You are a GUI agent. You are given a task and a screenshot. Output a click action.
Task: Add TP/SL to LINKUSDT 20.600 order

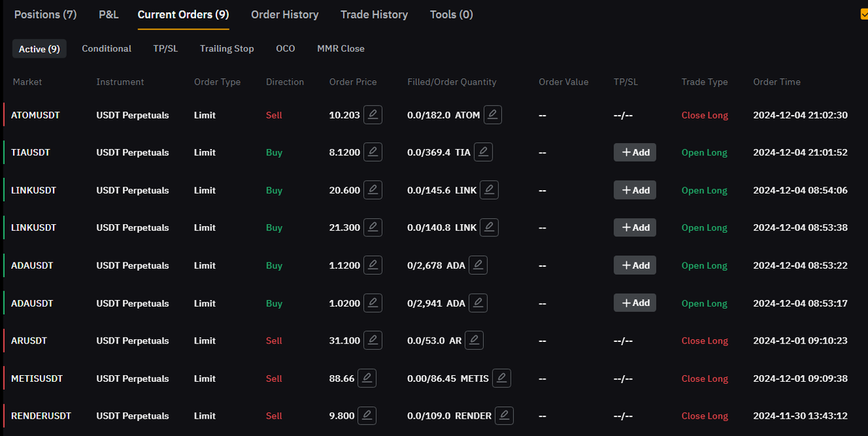(x=635, y=190)
